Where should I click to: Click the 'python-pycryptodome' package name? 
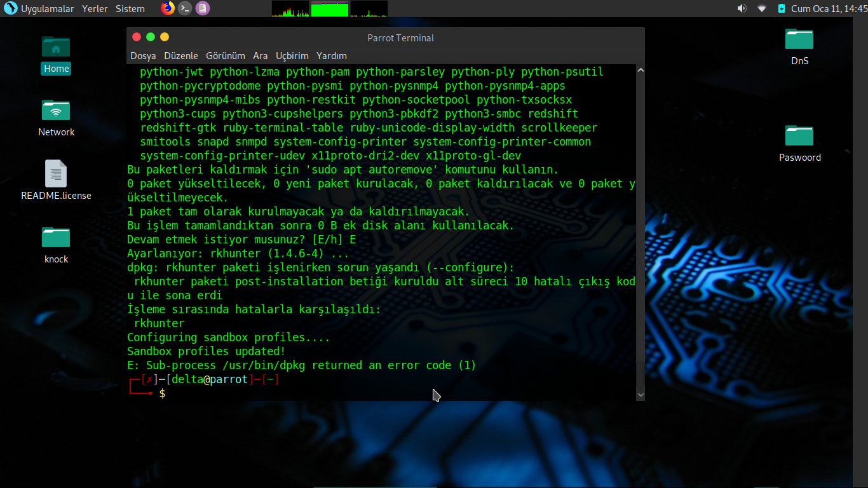(x=200, y=86)
